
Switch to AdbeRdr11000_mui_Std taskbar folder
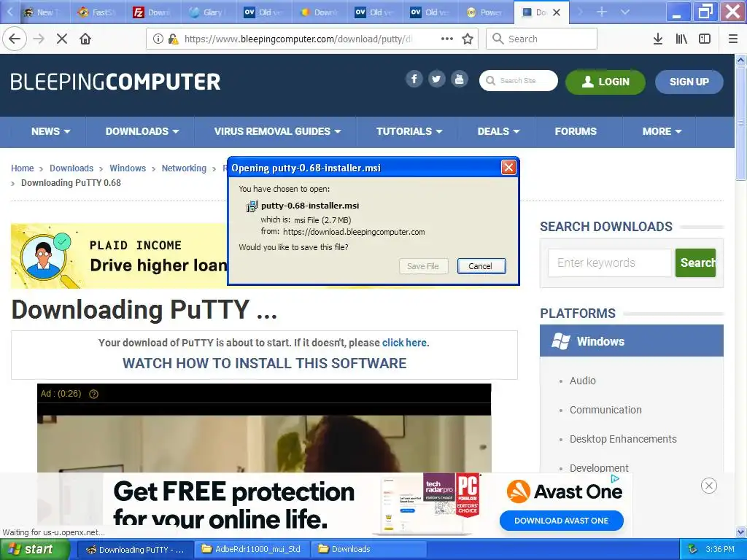(252, 550)
